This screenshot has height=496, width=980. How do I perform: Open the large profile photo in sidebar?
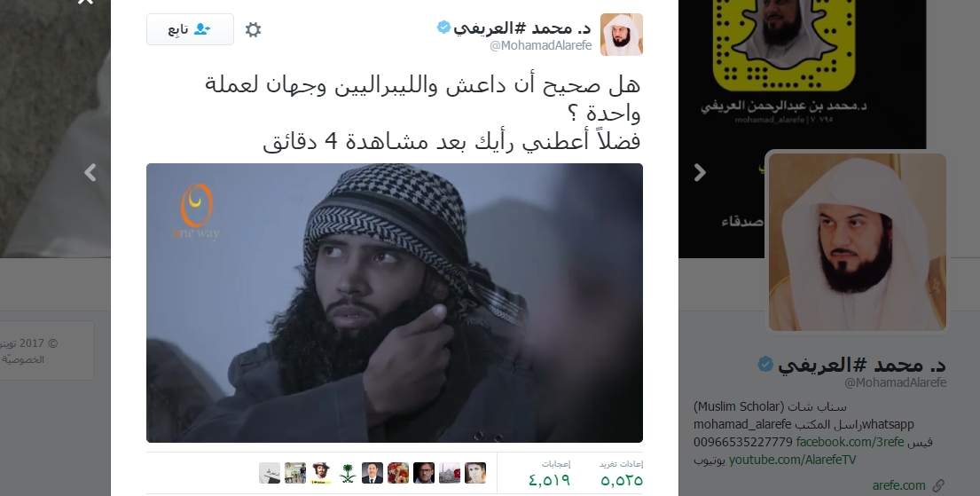857,242
